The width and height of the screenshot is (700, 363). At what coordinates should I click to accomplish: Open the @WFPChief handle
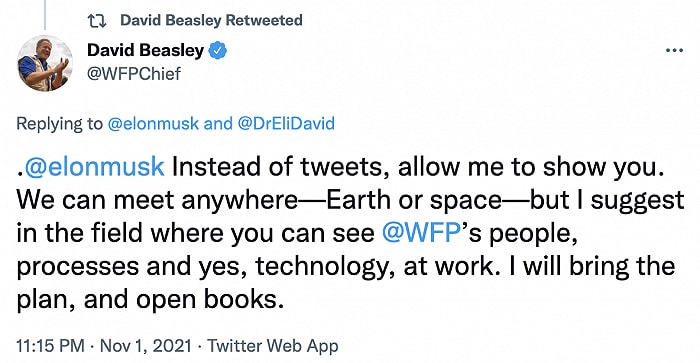point(134,74)
